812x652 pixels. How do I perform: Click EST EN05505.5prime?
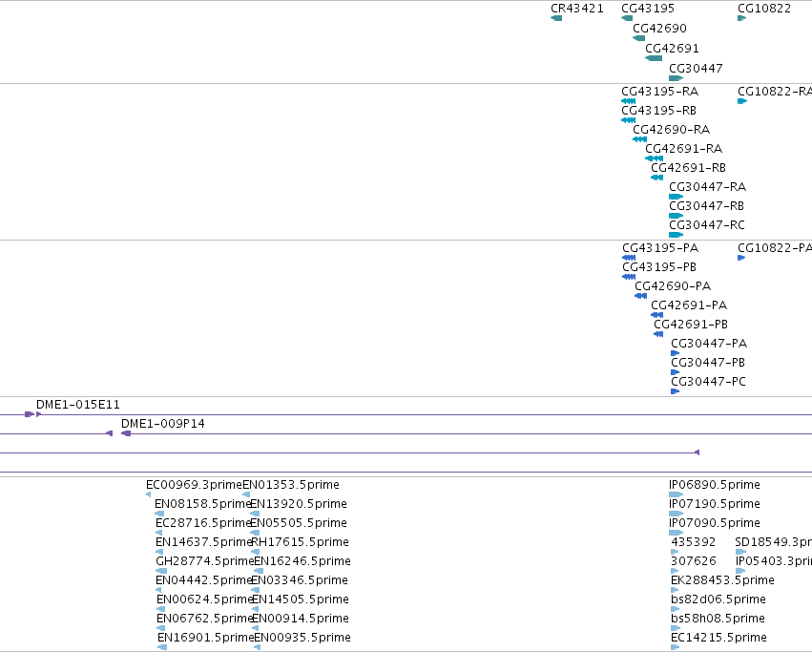click(299, 523)
